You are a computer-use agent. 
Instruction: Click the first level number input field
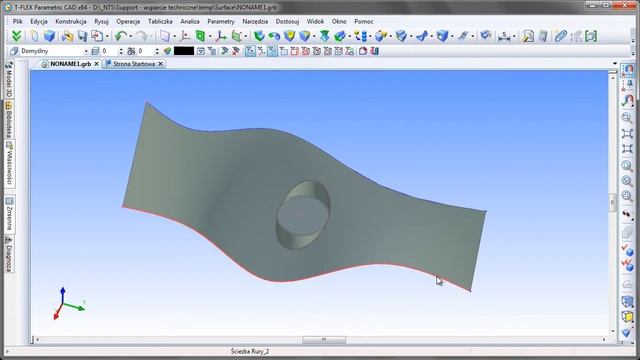pyautogui.click(x=109, y=51)
